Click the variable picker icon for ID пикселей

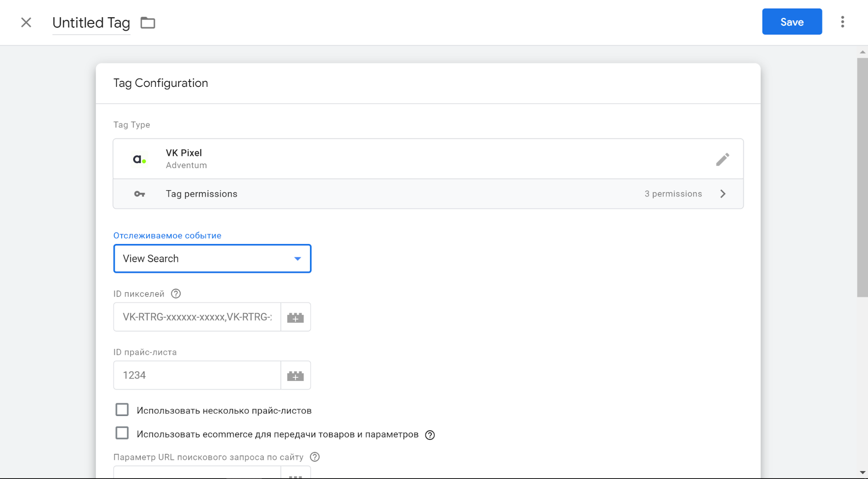point(295,317)
